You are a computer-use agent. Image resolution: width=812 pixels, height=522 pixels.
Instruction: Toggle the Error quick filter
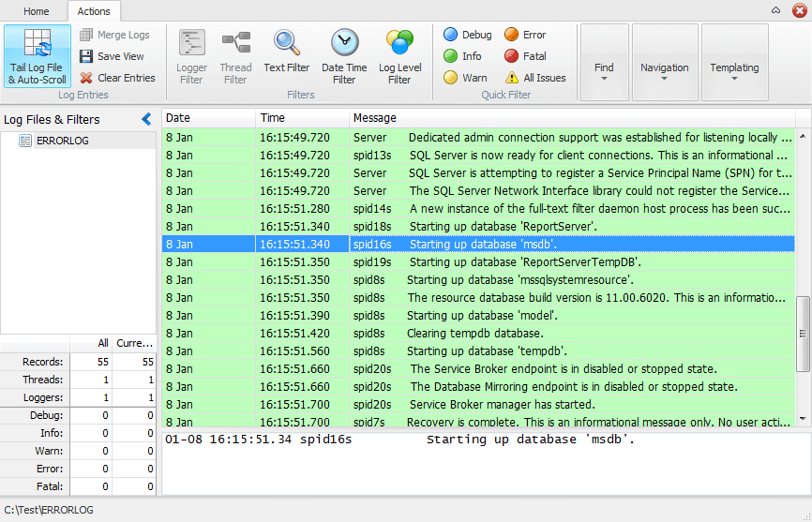pos(525,35)
